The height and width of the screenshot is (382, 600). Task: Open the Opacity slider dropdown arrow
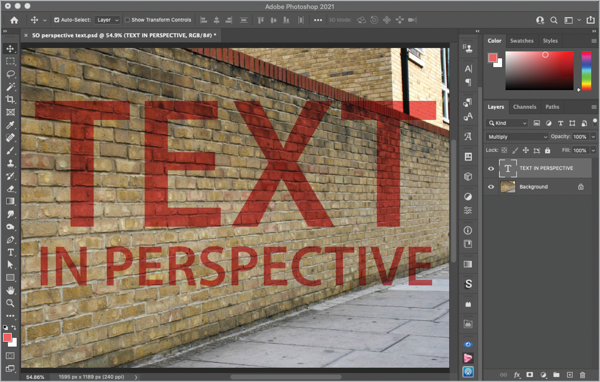tap(593, 137)
